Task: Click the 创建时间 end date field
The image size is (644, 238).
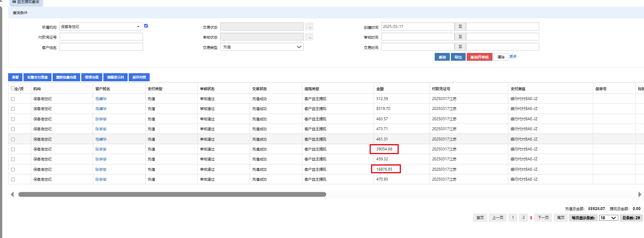Action: [x=502, y=26]
